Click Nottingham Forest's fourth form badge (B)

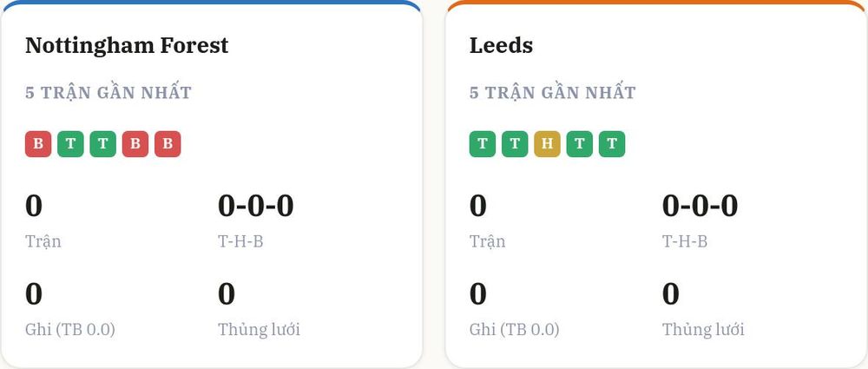(135, 144)
